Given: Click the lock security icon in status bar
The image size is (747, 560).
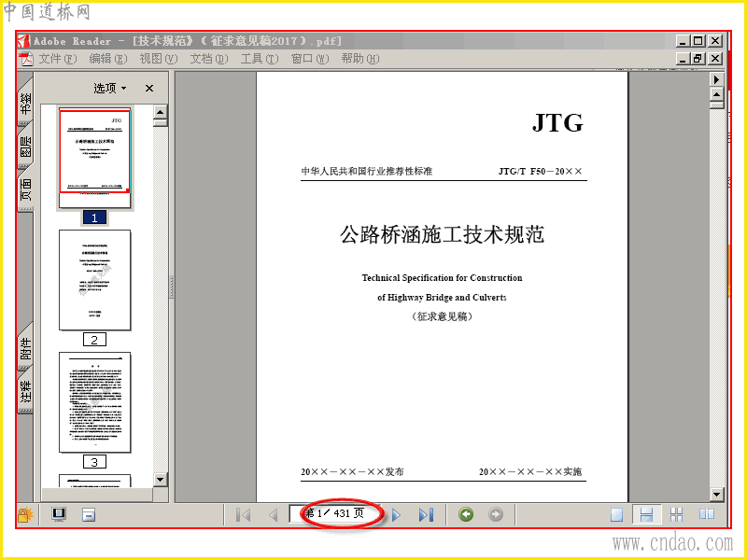Looking at the screenshot, I should pos(26,515).
